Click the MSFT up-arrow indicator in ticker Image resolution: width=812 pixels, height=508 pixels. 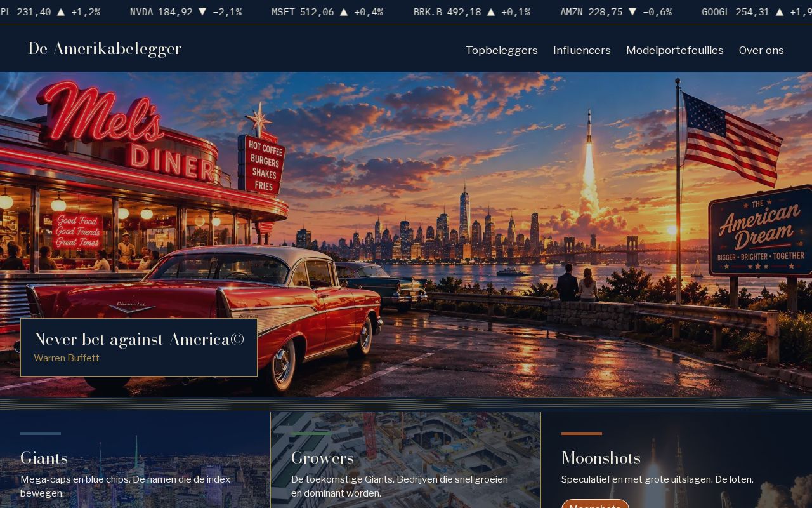point(344,12)
